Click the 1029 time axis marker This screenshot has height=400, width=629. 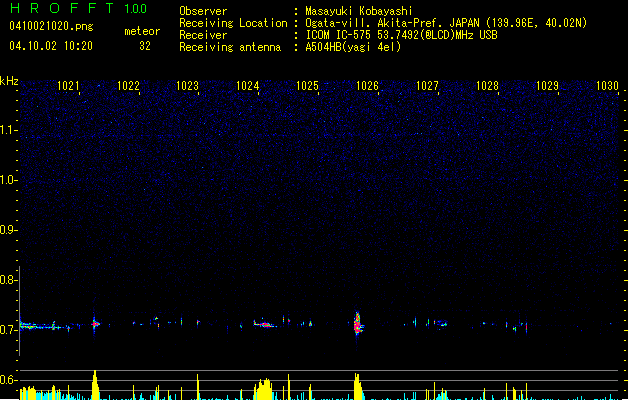(x=547, y=85)
